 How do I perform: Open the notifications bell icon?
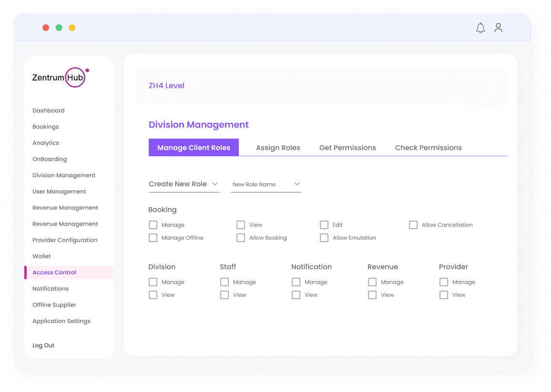point(480,28)
